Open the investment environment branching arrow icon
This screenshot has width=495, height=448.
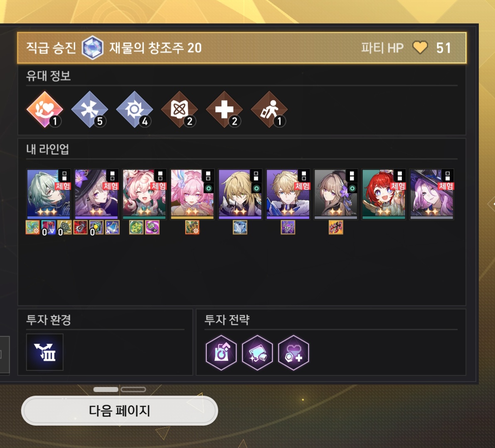pyautogui.click(x=45, y=352)
